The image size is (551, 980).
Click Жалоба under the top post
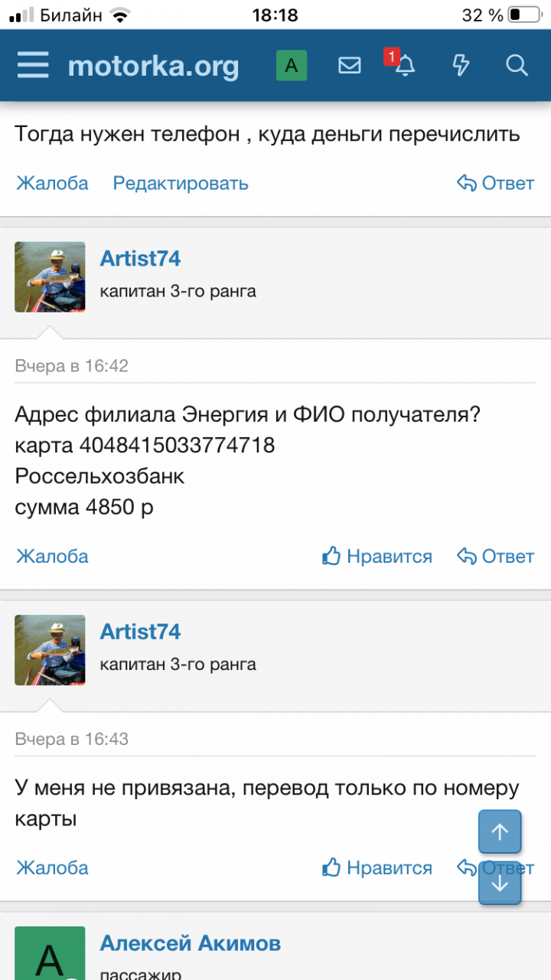click(x=52, y=184)
